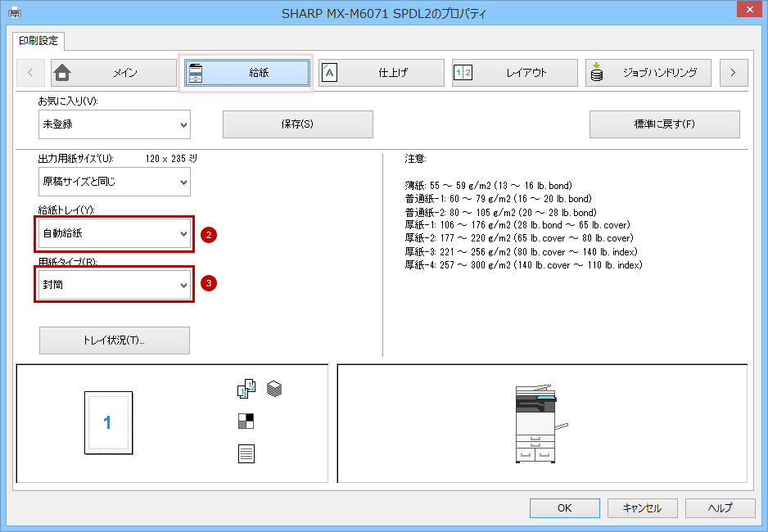This screenshot has width=768, height=532.
Task: Click the finishing icon on 仕上げ
Action: click(329, 73)
